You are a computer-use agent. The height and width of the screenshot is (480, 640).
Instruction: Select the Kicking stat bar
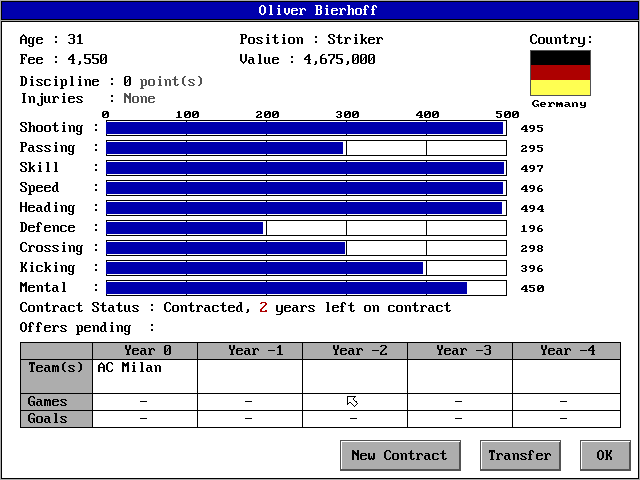(306, 268)
